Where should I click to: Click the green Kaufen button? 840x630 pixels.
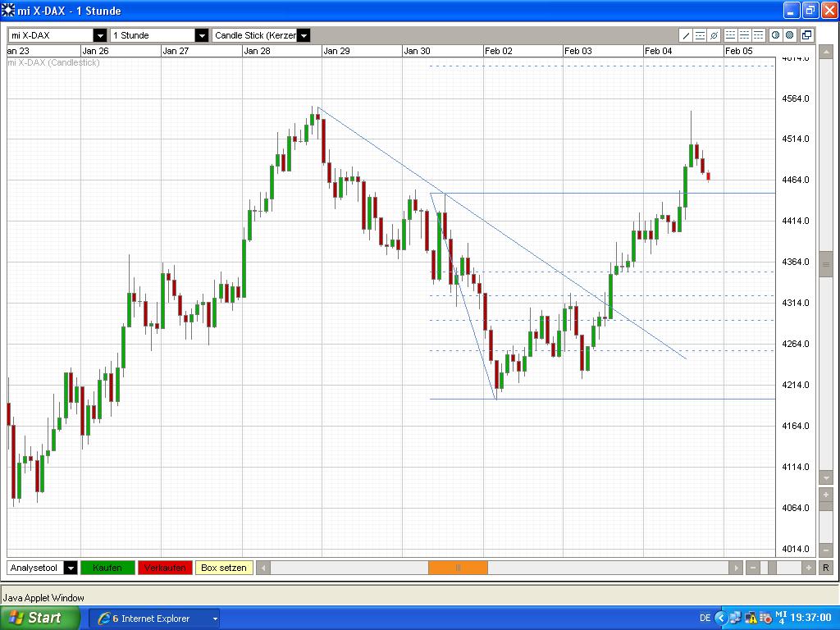click(107, 568)
